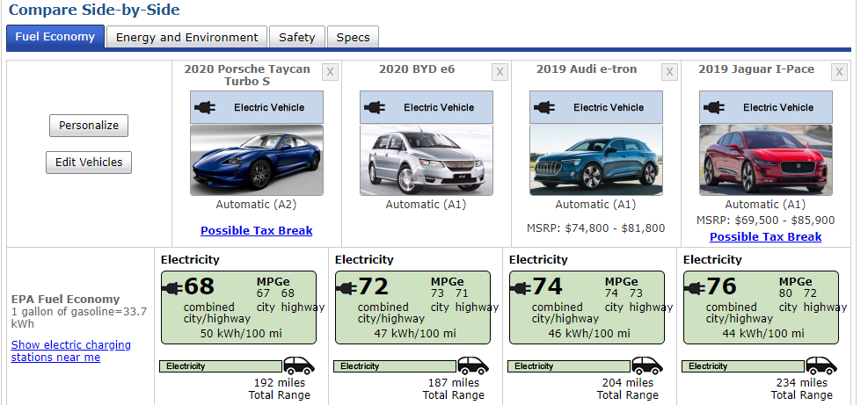The width and height of the screenshot is (868, 405).
Task: Click the Audi e-tron photo
Action: [x=595, y=160]
